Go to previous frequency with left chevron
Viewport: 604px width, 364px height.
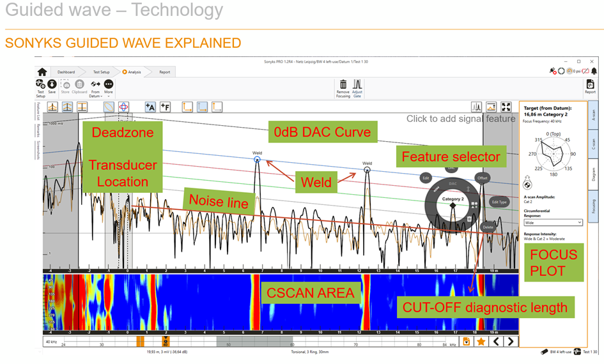coord(497,341)
